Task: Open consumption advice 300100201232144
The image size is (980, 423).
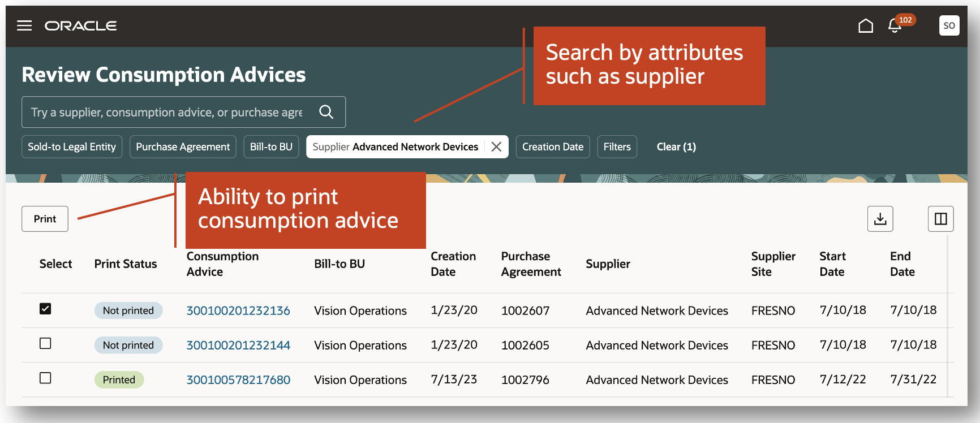Action: (x=238, y=345)
